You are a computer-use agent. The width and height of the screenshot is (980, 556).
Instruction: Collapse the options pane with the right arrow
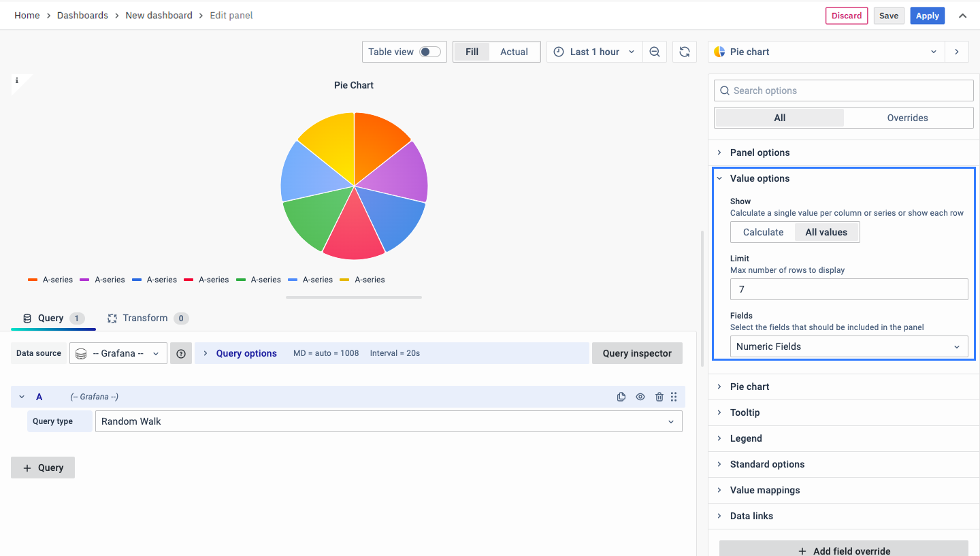pos(957,52)
